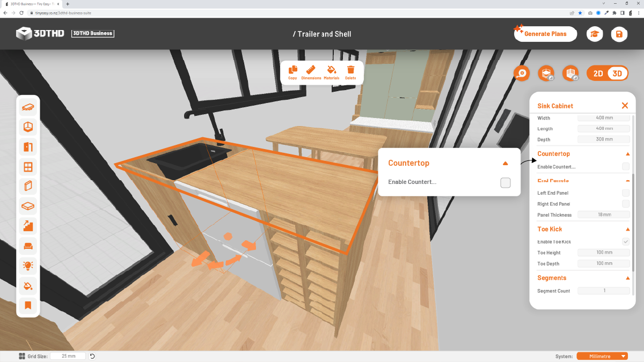Screen dimensions: 644x362
Task: Open a new browser tab
Action: click(68, 4)
